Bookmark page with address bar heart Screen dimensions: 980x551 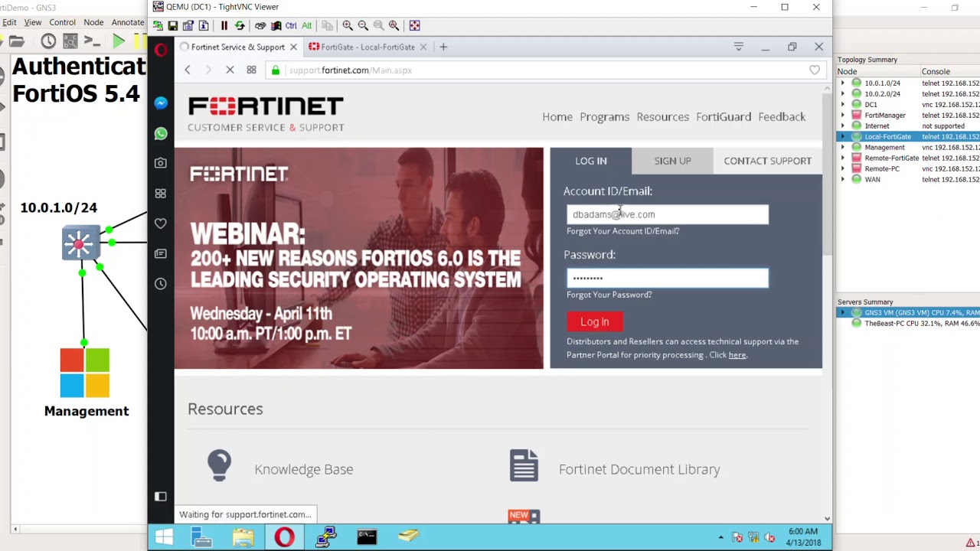(815, 70)
